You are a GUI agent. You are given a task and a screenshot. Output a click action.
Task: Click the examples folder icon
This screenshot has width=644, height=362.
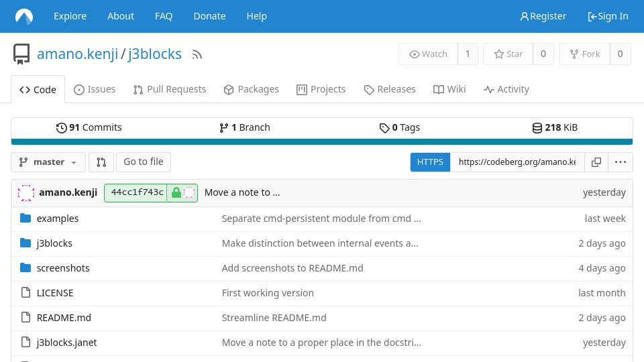tap(25, 219)
